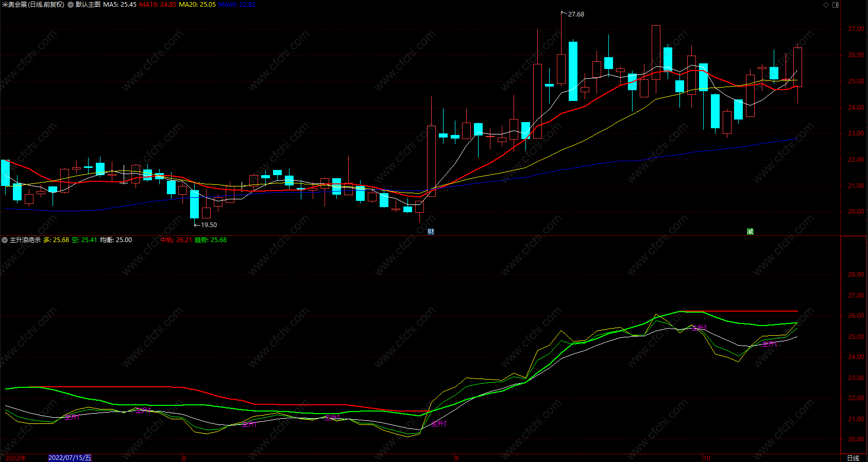Open the 默认主图 dropdown arrow
This screenshot has width=868, height=462.
pos(71,5)
